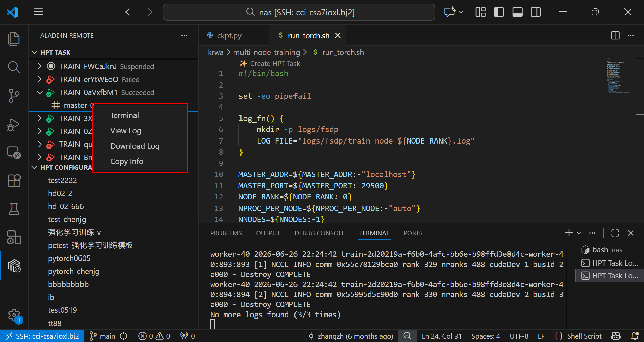Create a new terminal with plus
This screenshot has width=644, height=342.
pos(569,233)
